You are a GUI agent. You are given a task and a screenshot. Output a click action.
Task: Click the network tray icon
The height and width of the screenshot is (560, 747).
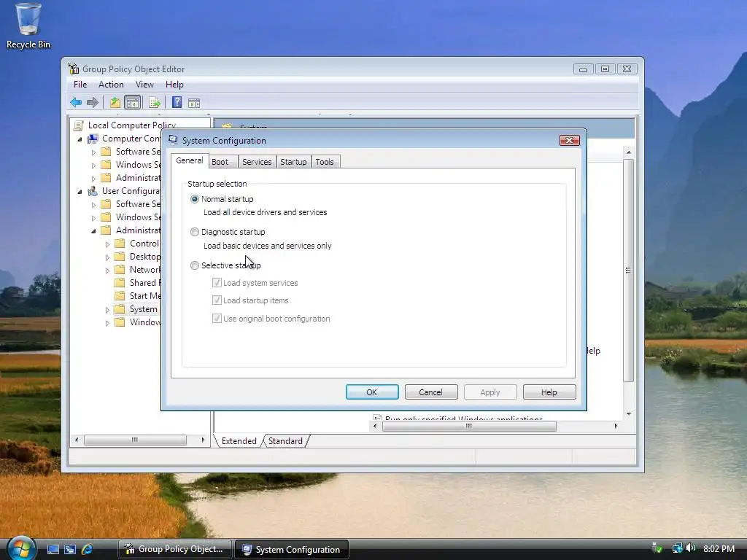coord(677,548)
